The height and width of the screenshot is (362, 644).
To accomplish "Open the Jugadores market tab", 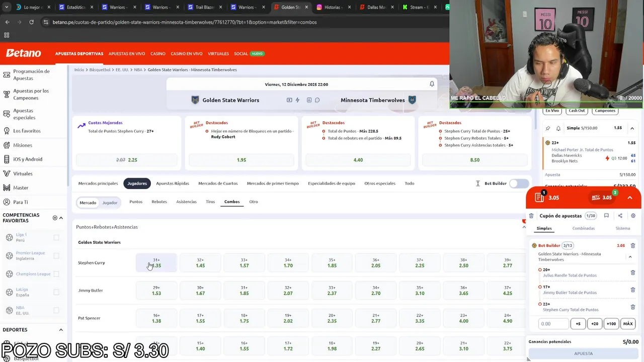I will pos(137,184).
